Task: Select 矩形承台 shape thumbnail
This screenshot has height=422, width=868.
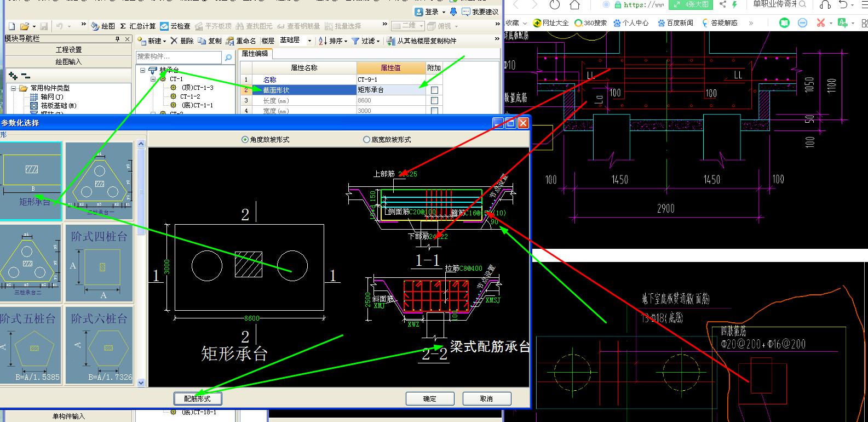Action: point(31,181)
